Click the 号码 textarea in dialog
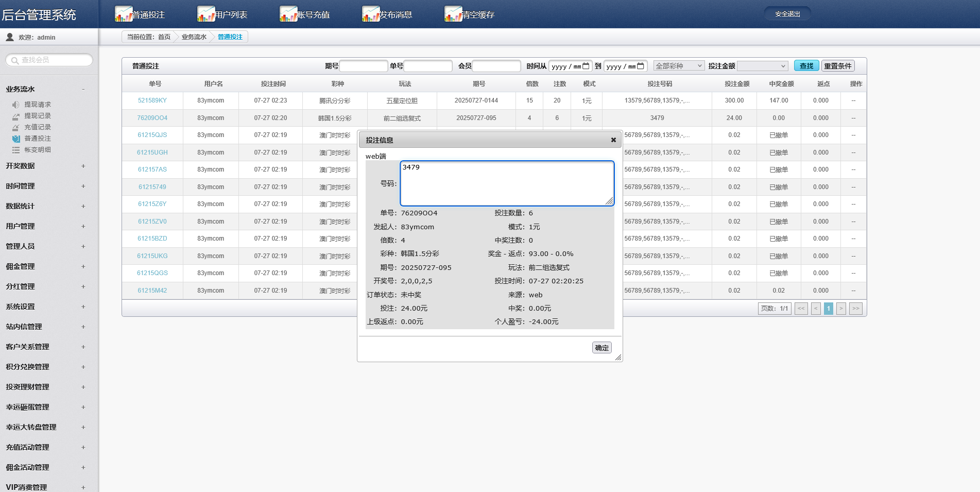This screenshot has width=980, height=492. coord(507,183)
